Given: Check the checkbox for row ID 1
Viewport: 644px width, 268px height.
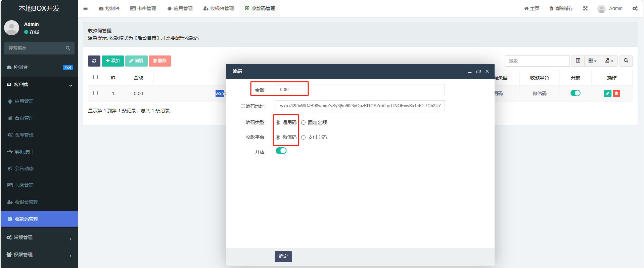Looking at the screenshot, I should click(96, 93).
